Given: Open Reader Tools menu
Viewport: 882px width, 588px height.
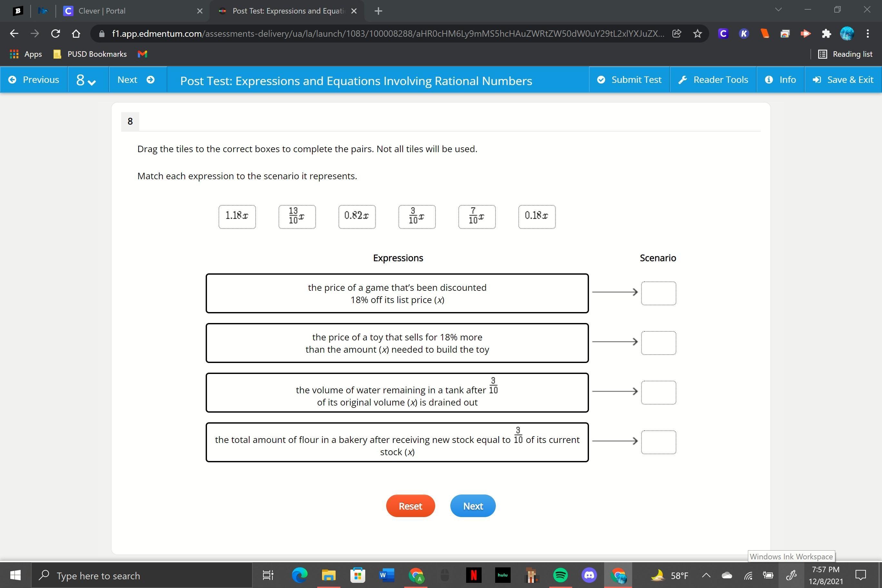Looking at the screenshot, I should click(x=713, y=80).
